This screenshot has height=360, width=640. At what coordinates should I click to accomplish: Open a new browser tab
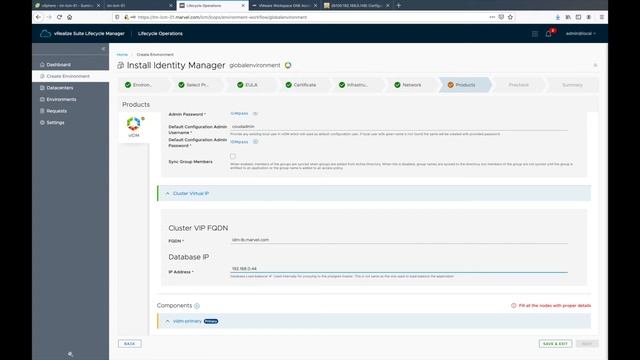(398, 6)
